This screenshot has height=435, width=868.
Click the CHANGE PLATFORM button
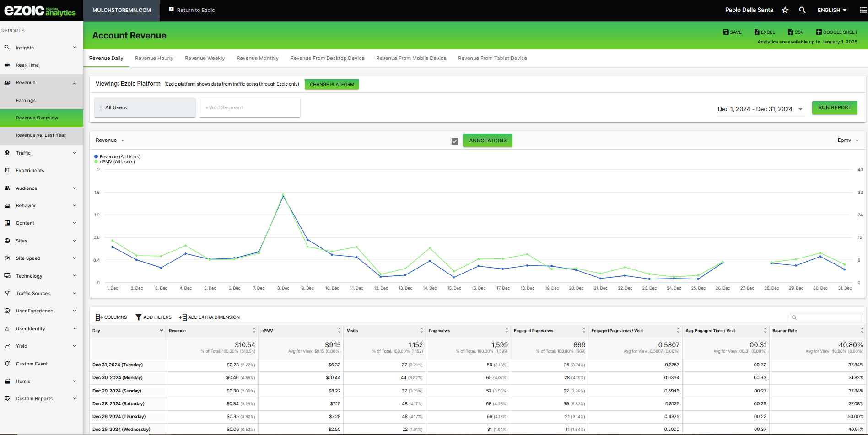click(x=332, y=84)
